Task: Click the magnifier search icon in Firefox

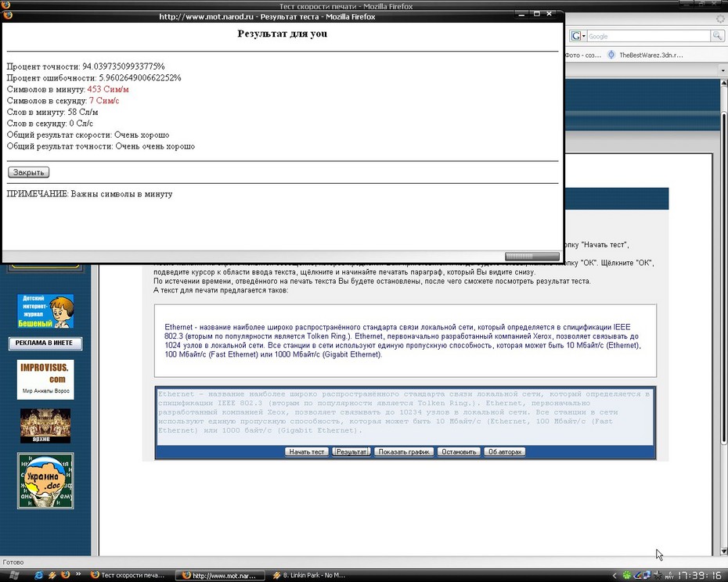Action: coord(717,36)
